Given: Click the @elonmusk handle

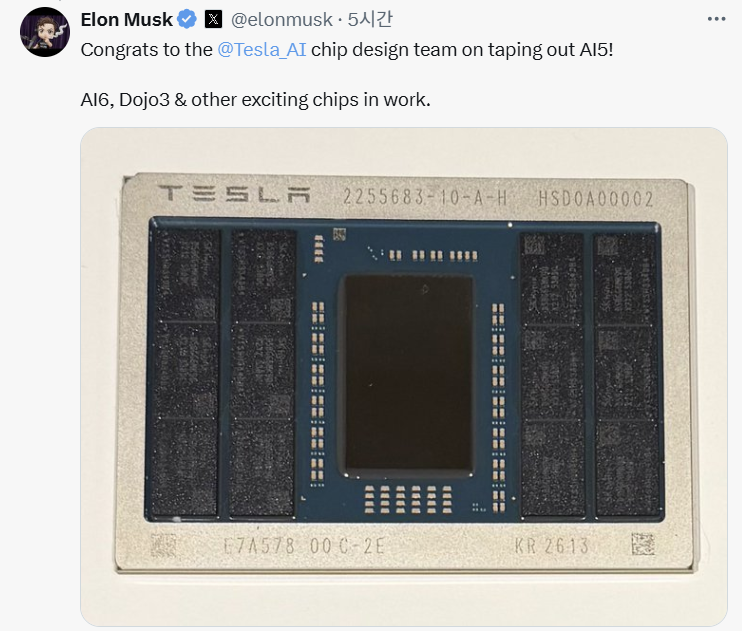Looking at the screenshot, I should pos(282,19).
